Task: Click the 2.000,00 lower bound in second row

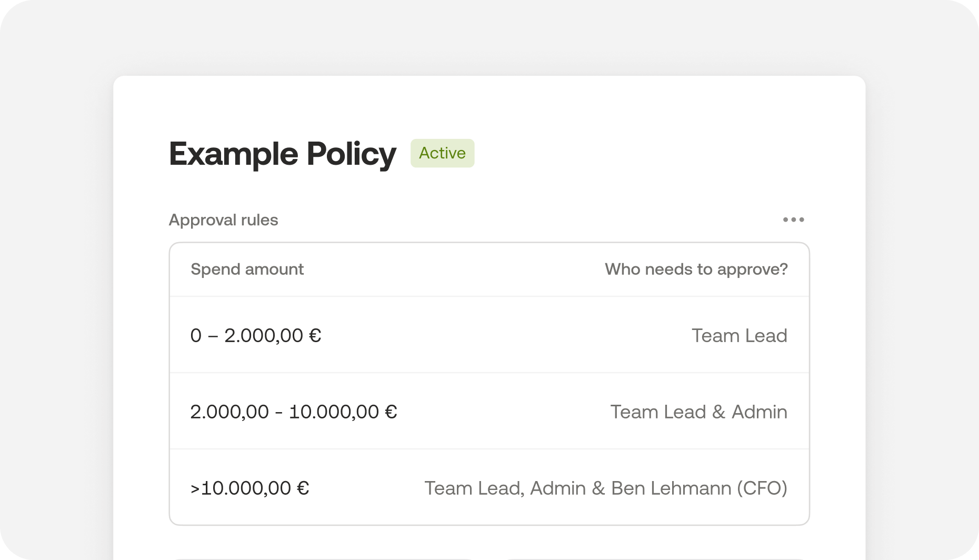Action: (x=229, y=412)
